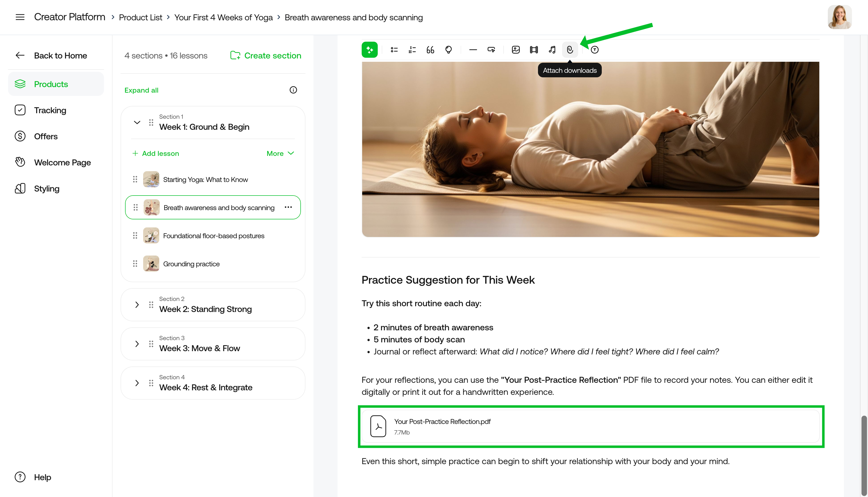Select the Grounding practice lesson thumbnail
The height and width of the screenshot is (497, 868).
(151, 263)
